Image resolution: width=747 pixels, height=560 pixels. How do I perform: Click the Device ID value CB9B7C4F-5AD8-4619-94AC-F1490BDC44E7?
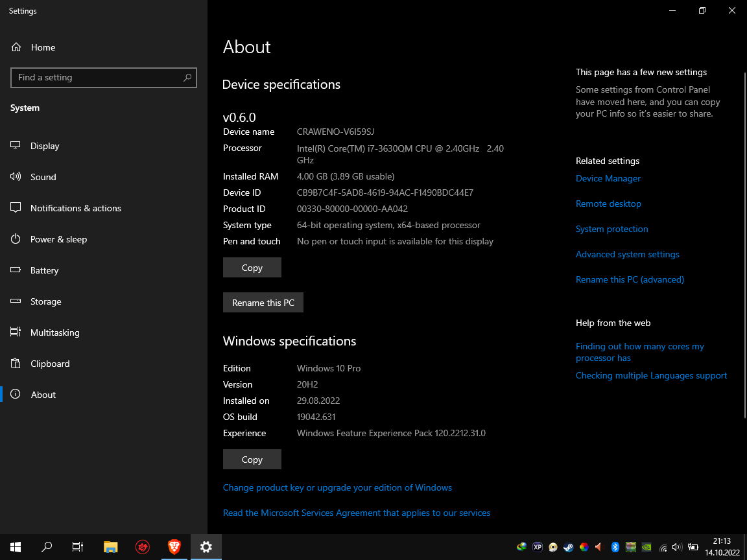385,193
